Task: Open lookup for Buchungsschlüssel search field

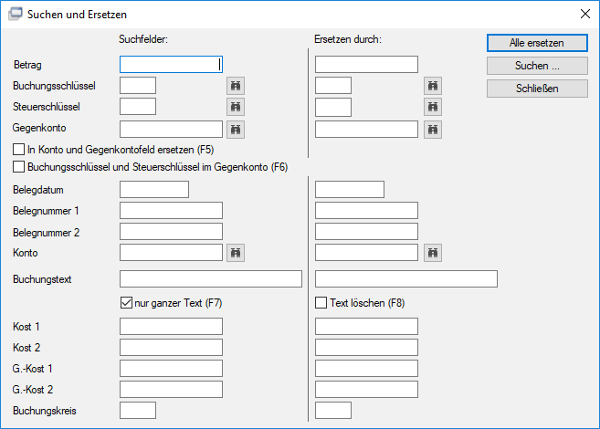Action: (235, 86)
